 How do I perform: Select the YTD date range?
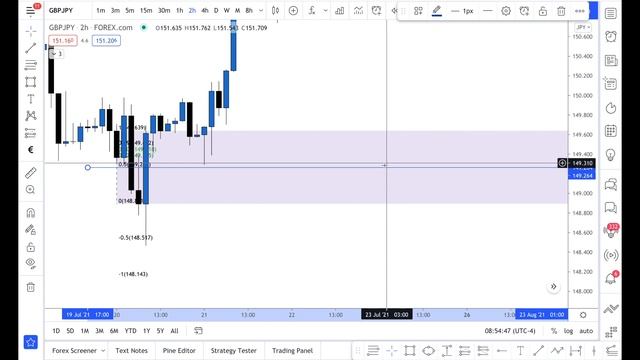pyautogui.click(x=130, y=331)
